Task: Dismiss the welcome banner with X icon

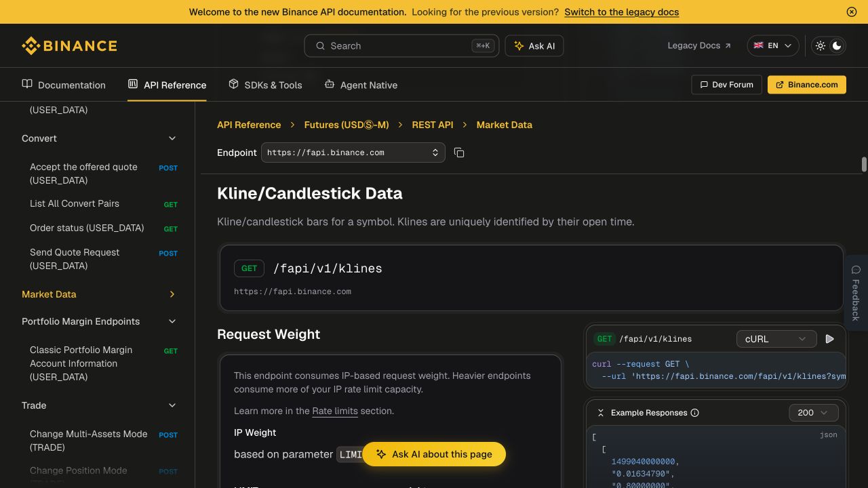Action: [852, 12]
